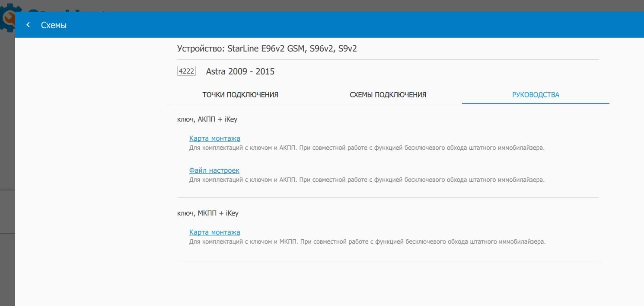Click the 'ключ, АКПП + iKey' section heading
Image resolution: width=644 pixels, height=306 pixels.
[x=207, y=119]
